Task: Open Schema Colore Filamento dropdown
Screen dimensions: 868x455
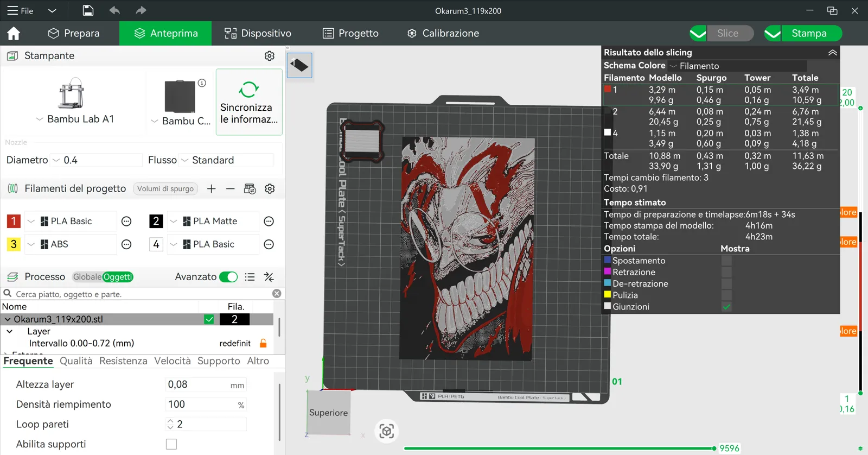Action: [x=738, y=66]
